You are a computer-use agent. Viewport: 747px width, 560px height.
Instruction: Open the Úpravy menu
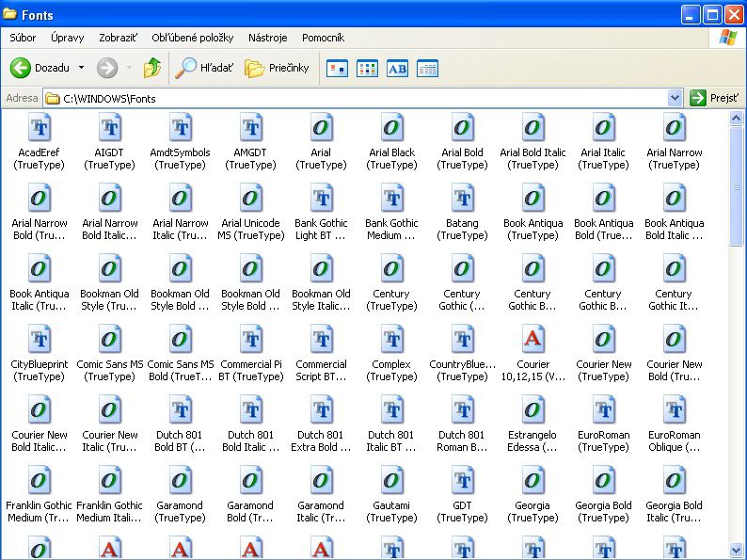67,38
